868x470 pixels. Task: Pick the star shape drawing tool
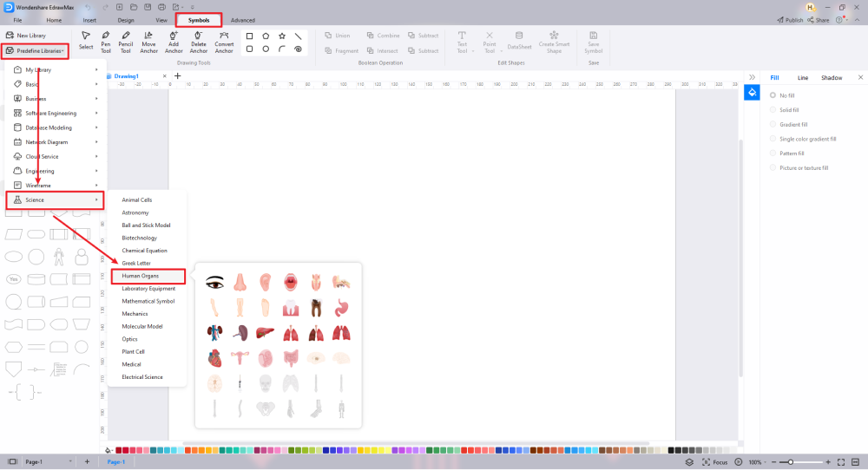pyautogui.click(x=282, y=36)
